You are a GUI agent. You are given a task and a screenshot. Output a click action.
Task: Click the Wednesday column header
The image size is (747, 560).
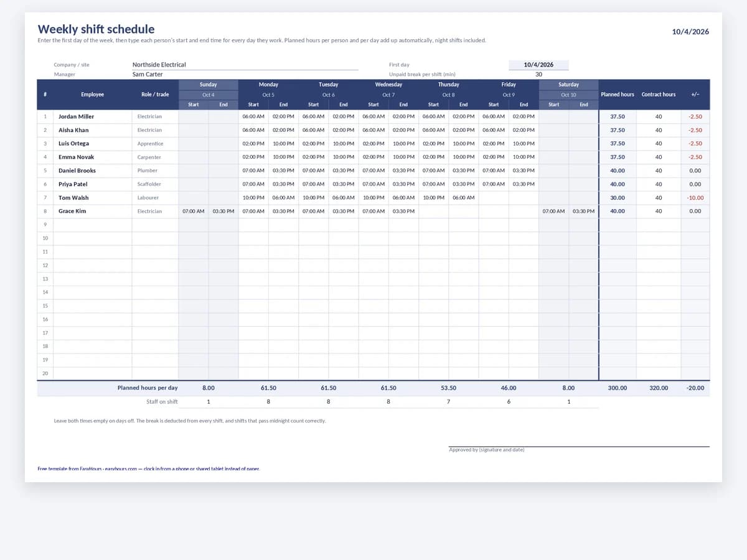[x=388, y=85]
